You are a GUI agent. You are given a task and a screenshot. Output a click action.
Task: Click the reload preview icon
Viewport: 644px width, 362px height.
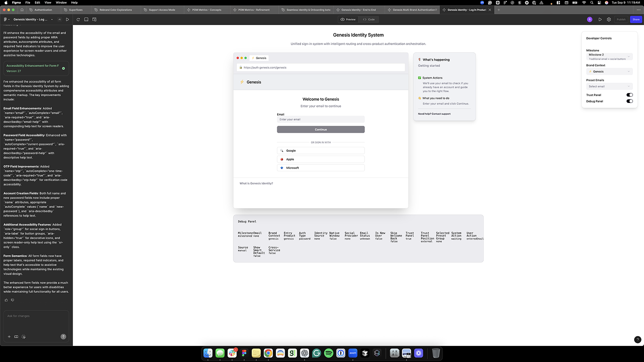click(78, 20)
